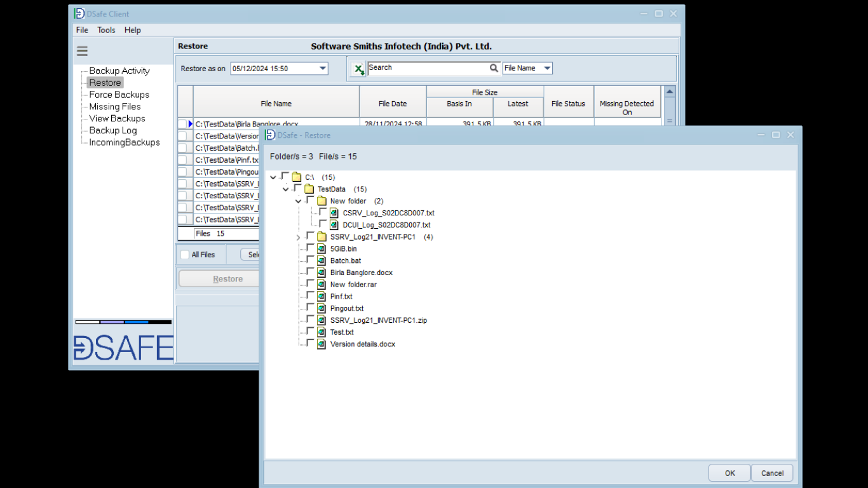This screenshot has height=488, width=868.
Task: Click OK in Restore dialog
Action: 729,473
